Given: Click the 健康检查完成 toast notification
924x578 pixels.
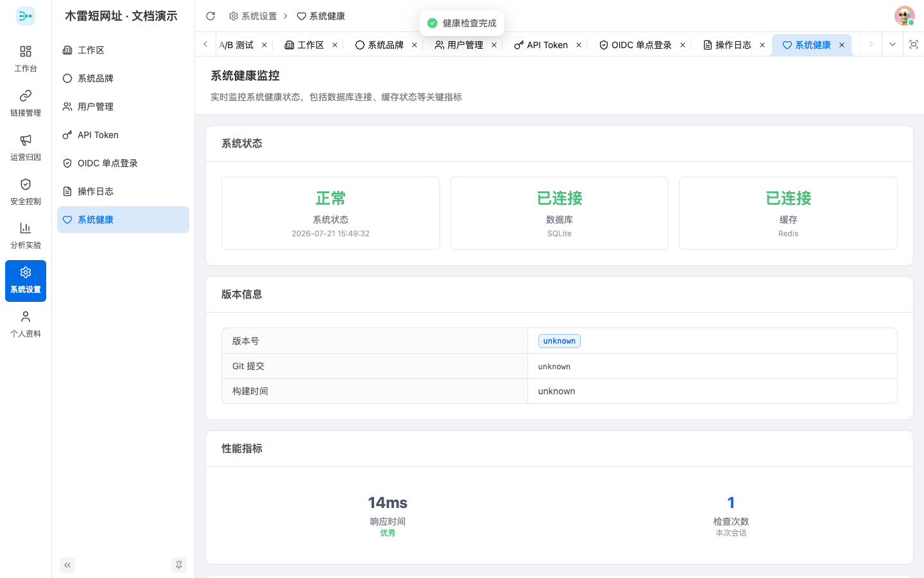Looking at the screenshot, I should [x=462, y=23].
